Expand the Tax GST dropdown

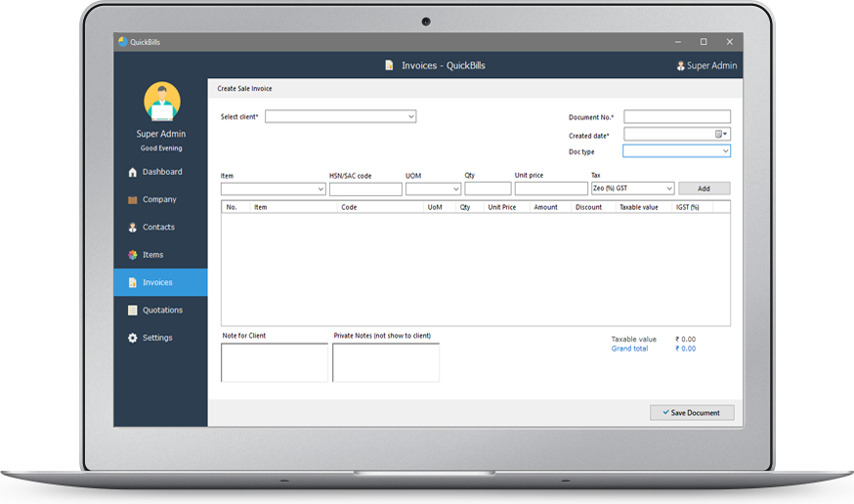668,189
